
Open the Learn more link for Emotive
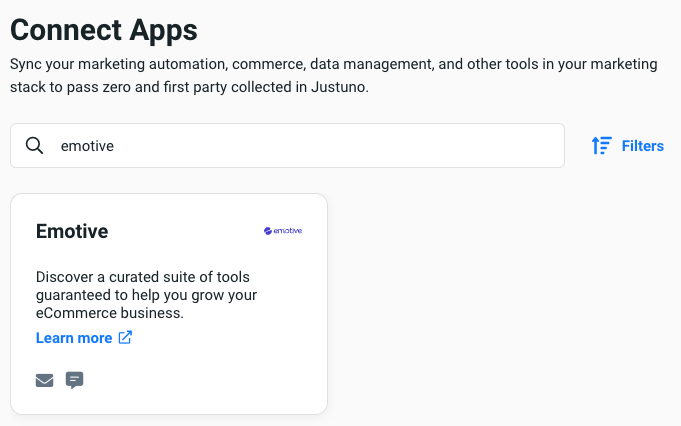[x=74, y=338]
